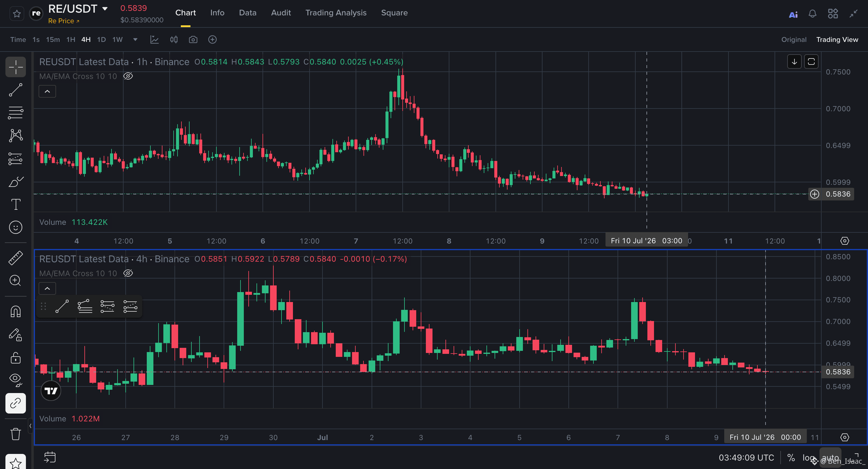Toggle top chart fullscreen pane button
868x469 pixels.
(811, 62)
